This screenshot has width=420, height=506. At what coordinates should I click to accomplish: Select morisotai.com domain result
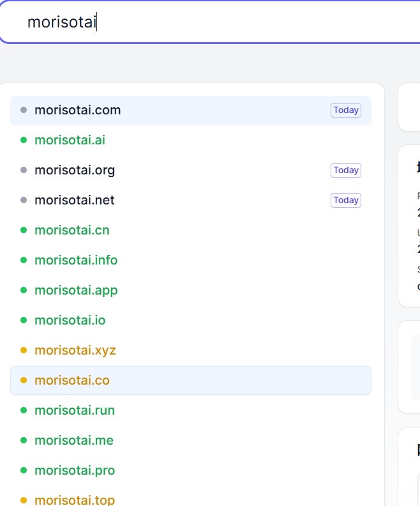tap(77, 111)
